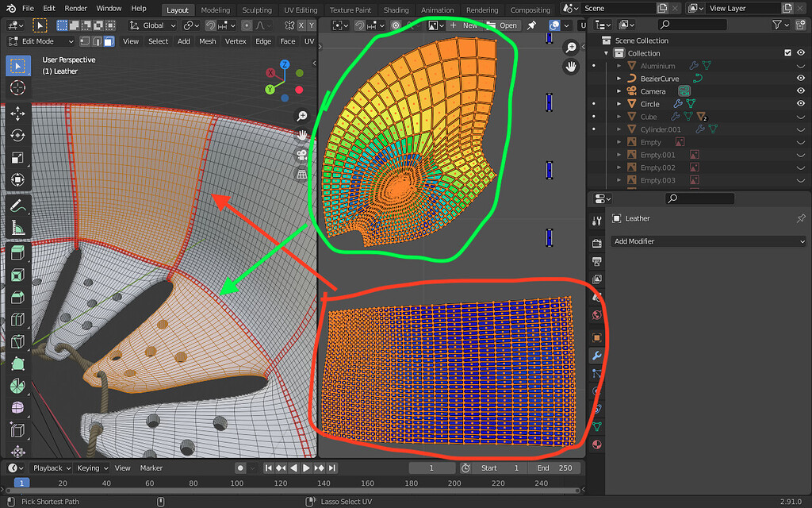Select the Loop Cut tool
The height and width of the screenshot is (508, 812).
[x=18, y=319]
